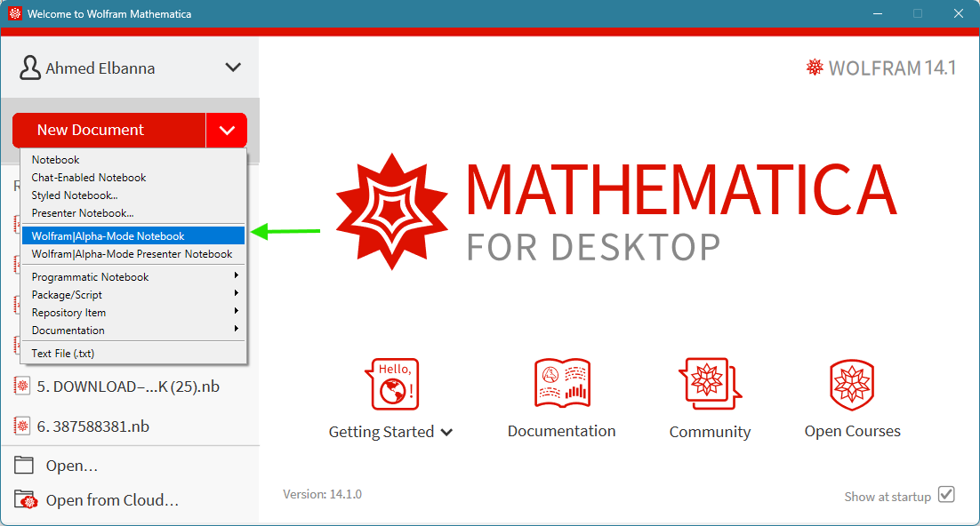Click the Getting Started label

click(382, 432)
